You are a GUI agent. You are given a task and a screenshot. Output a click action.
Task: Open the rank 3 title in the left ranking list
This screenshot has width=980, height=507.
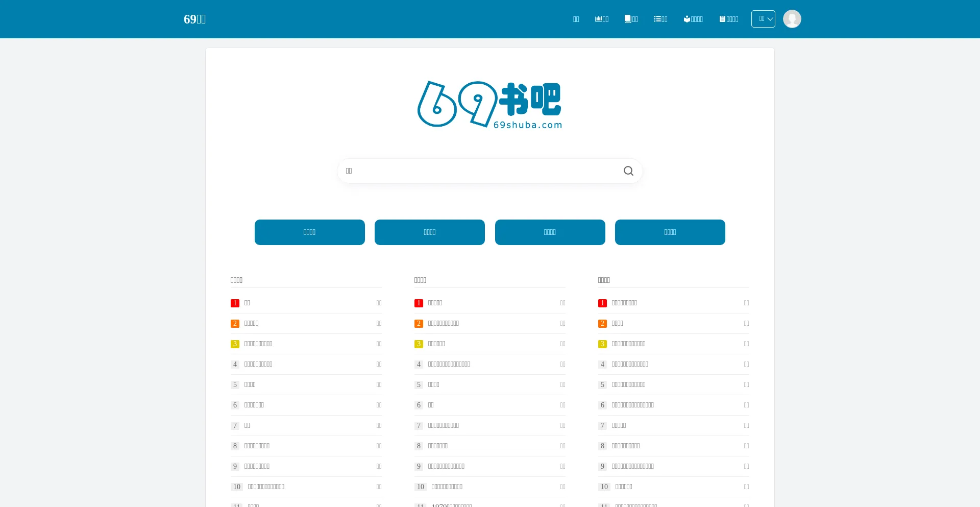point(258,344)
